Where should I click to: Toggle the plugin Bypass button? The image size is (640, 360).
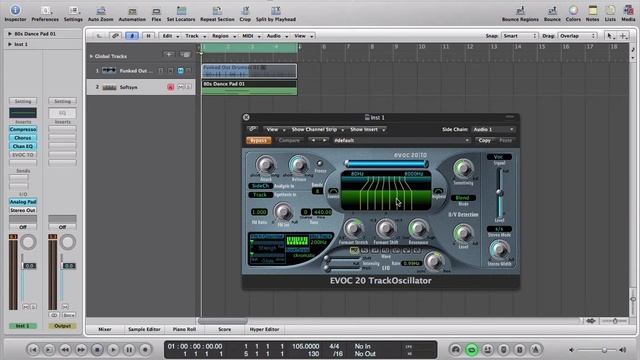[x=258, y=140]
